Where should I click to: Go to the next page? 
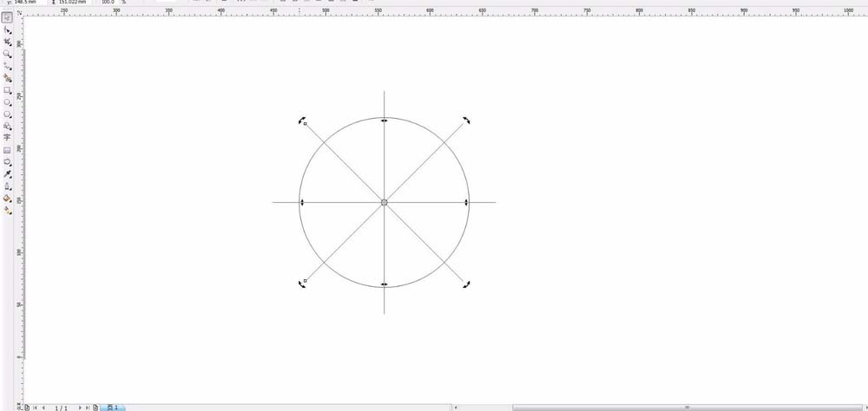(x=80, y=408)
